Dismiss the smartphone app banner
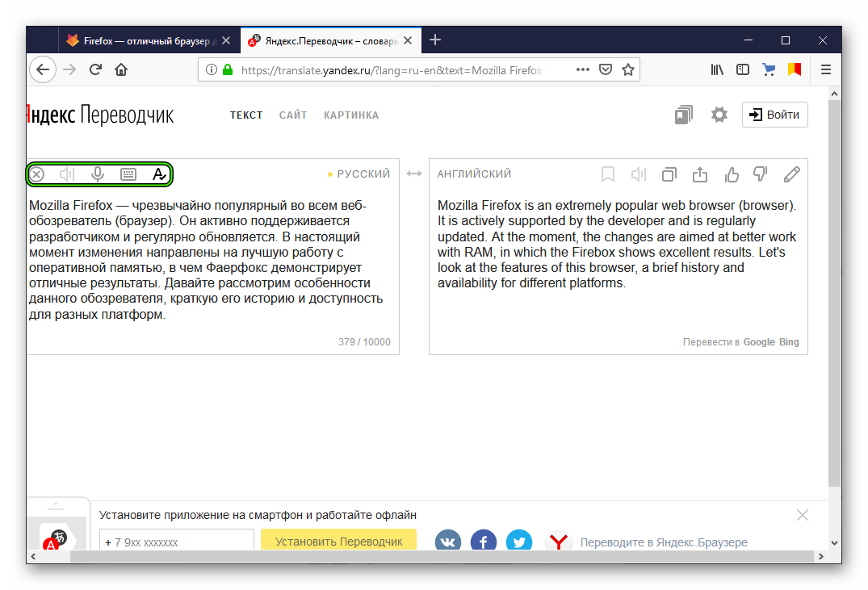The width and height of the screenshot is (868, 590). click(802, 515)
